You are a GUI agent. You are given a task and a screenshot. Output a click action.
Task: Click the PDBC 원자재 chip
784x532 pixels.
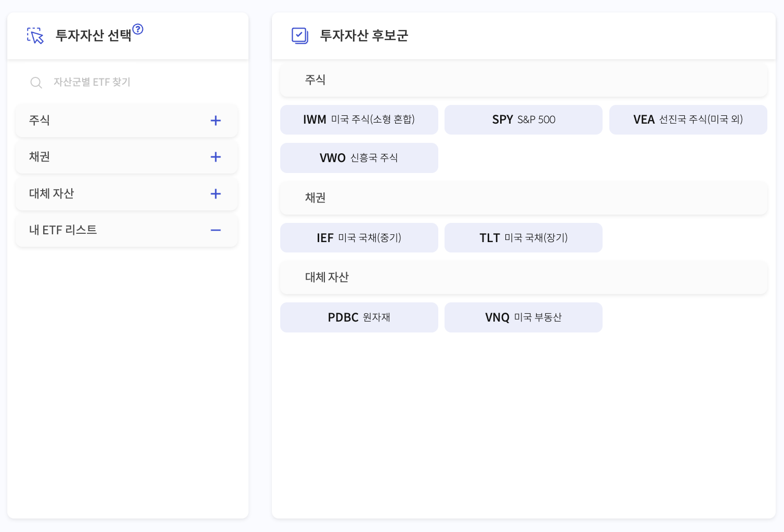(x=359, y=317)
